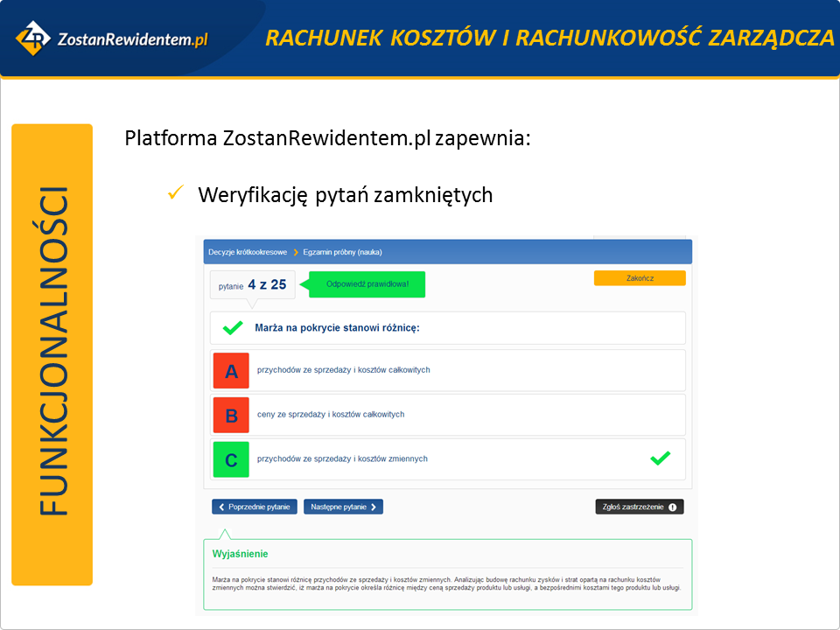Go to Następne pytanie
840x630 pixels.
[343, 507]
